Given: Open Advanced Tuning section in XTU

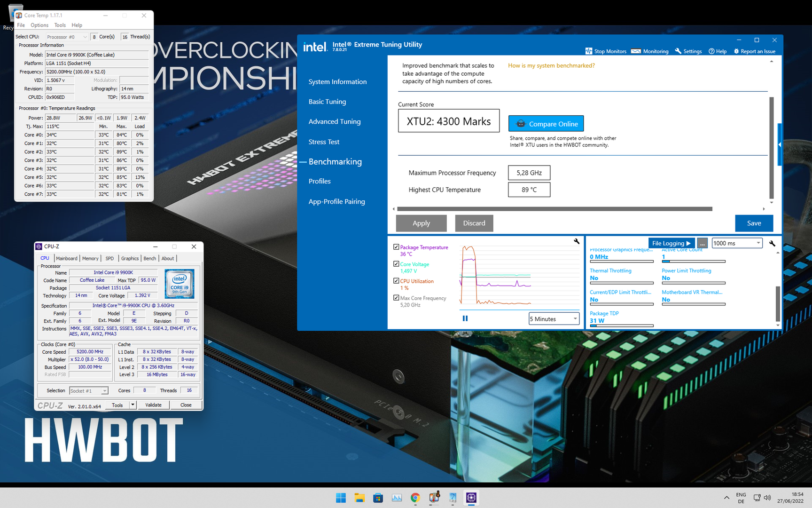Looking at the screenshot, I should (335, 121).
